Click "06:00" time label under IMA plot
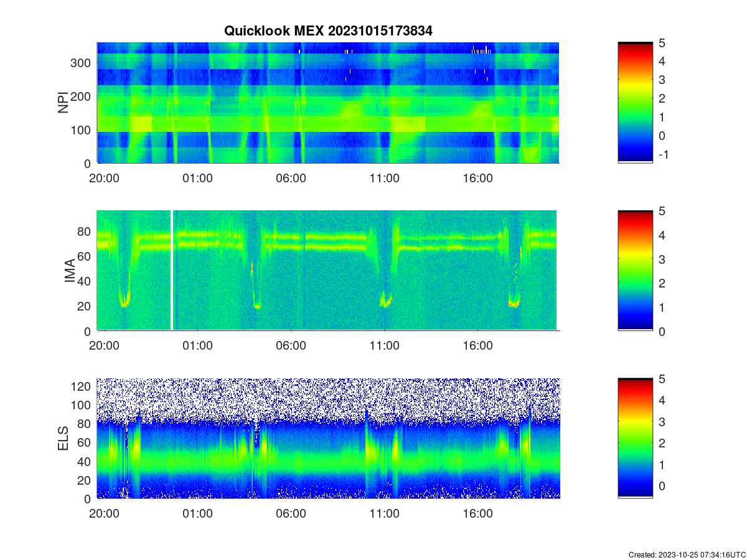This screenshot has width=747, height=560. 291,346
